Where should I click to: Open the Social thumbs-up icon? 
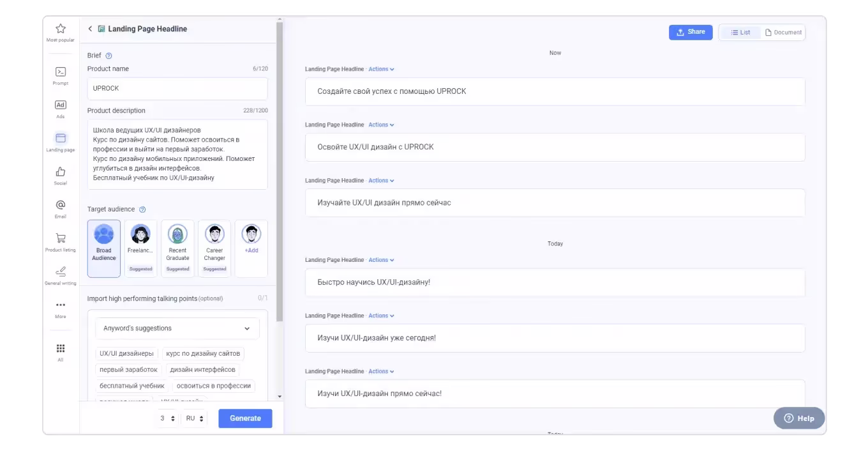coord(61,172)
